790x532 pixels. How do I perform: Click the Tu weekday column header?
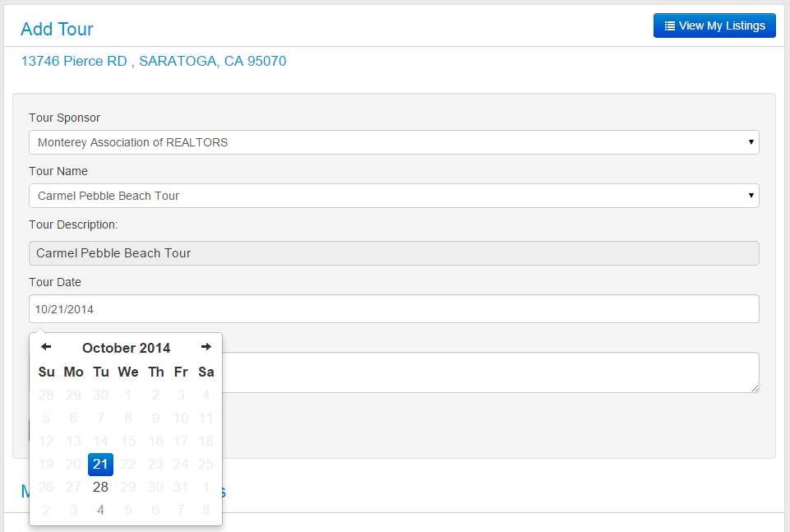(x=101, y=372)
